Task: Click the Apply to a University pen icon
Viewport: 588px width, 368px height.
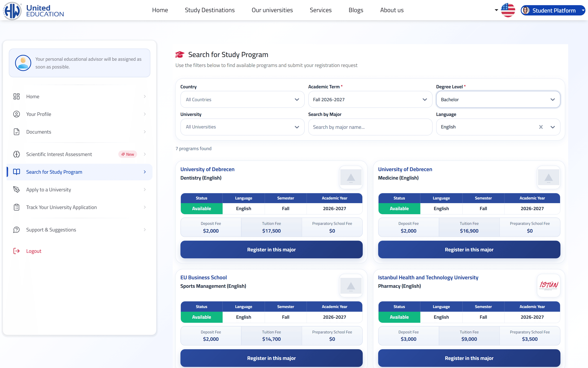Action: coord(17,189)
